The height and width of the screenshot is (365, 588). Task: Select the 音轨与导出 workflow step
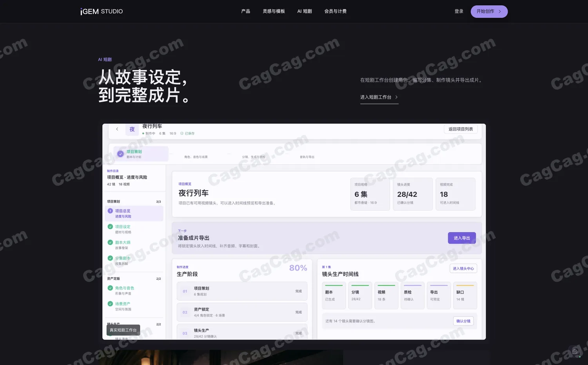(x=307, y=157)
